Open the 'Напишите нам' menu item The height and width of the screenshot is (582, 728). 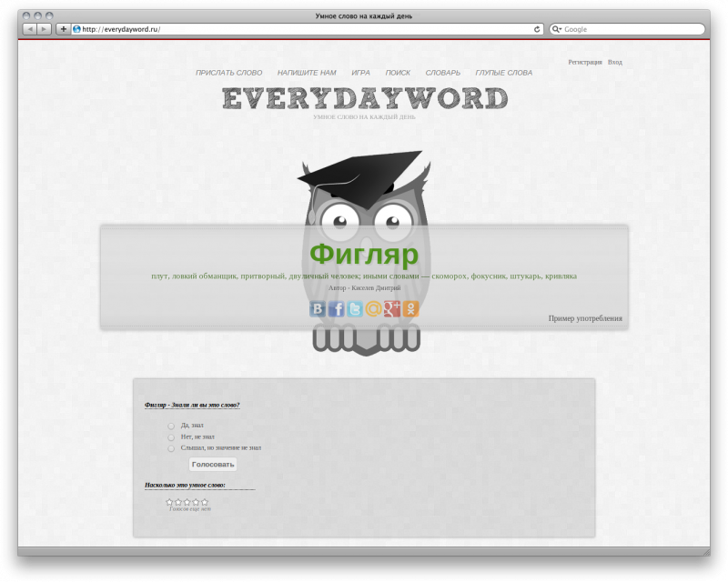(x=307, y=73)
